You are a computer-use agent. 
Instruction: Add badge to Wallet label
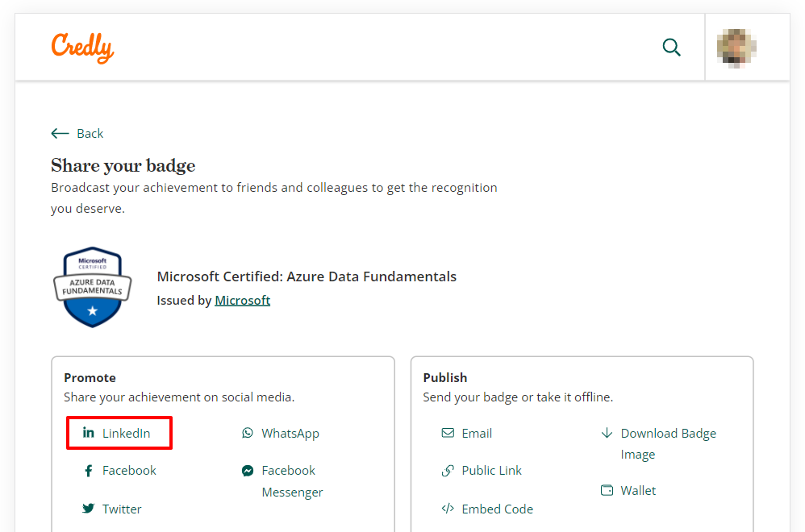[638, 490]
